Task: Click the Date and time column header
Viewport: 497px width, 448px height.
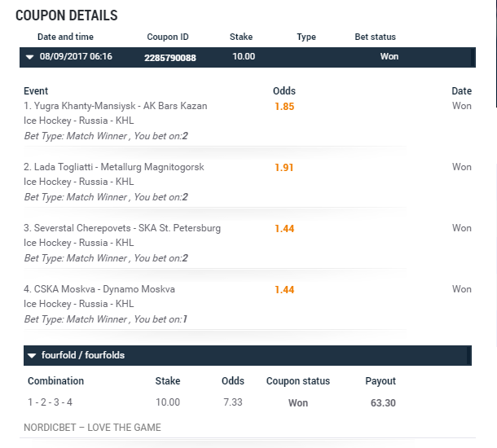Action: click(x=65, y=37)
